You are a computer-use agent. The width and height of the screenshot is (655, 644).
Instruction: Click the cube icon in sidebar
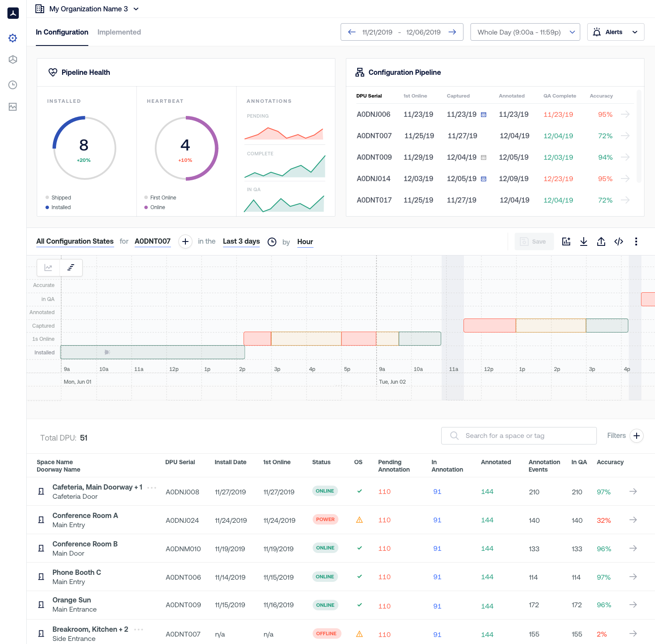[x=13, y=59]
